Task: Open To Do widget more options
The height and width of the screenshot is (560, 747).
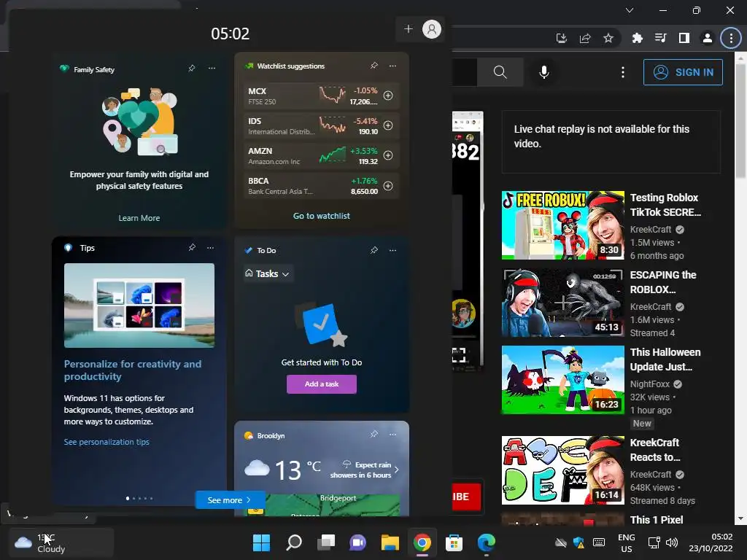Action: click(x=392, y=250)
